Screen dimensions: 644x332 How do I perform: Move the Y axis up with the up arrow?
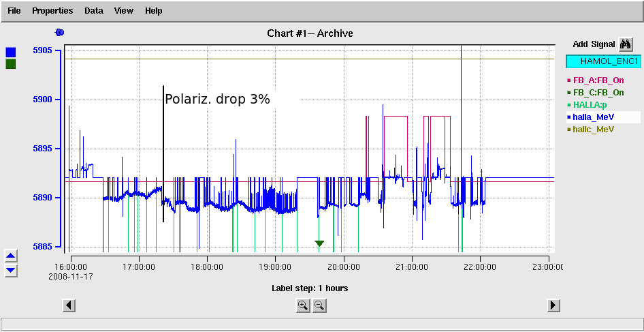click(x=11, y=256)
